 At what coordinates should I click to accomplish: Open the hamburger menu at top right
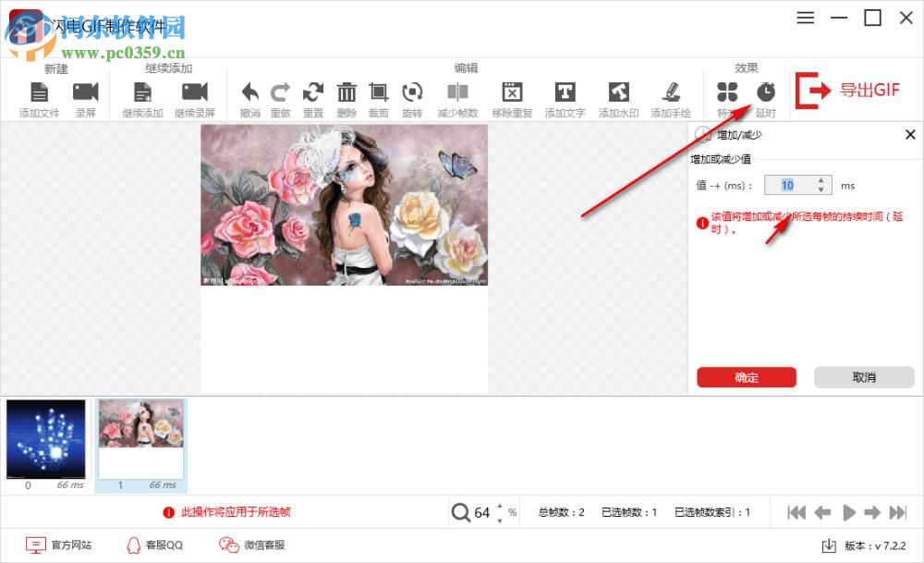pos(805,18)
